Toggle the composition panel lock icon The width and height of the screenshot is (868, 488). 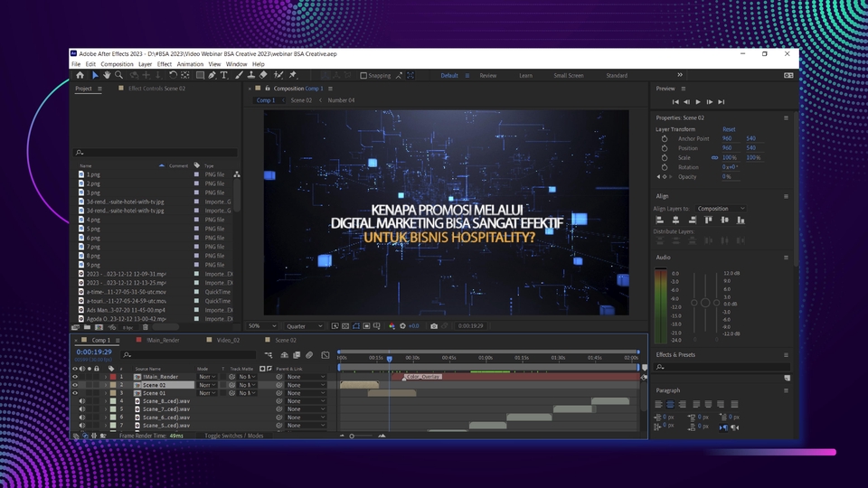268,89
